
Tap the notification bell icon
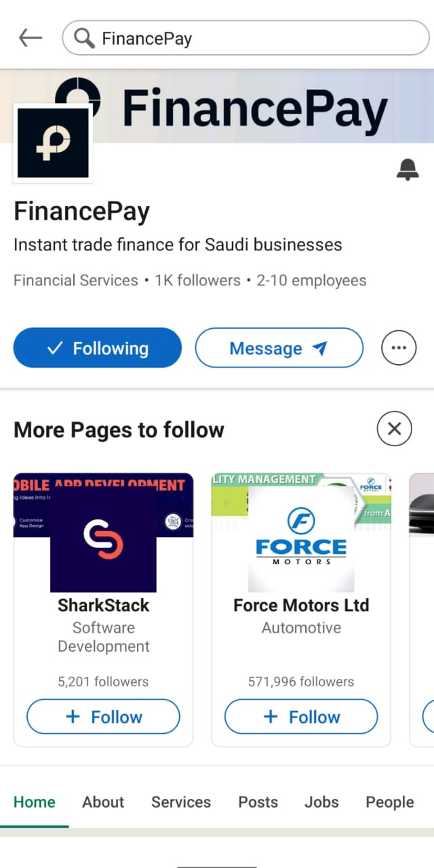click(407, 170)
